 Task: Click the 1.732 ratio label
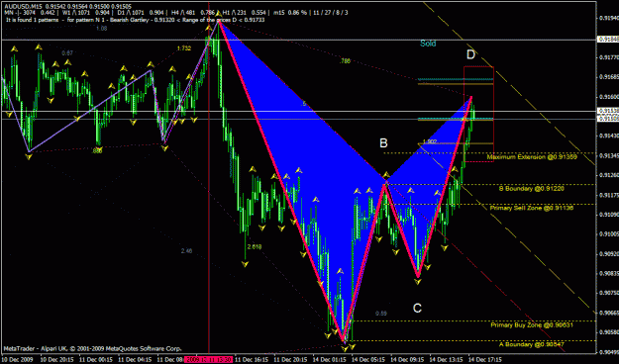184,48
